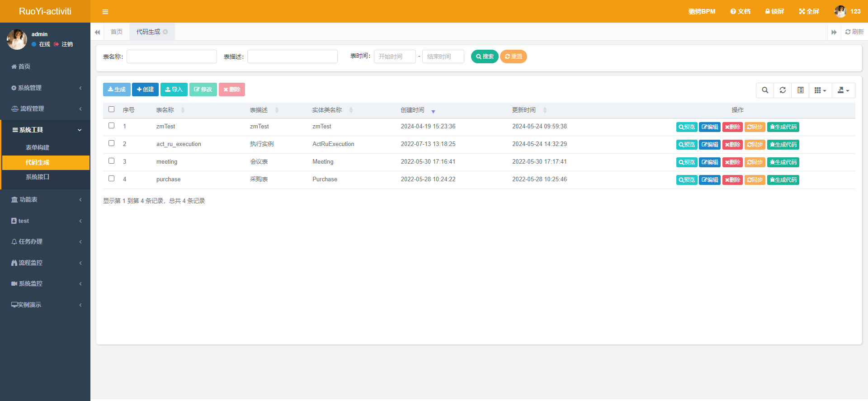This screenshot has width=868, height=401.
Task: Edit the act_ru_execution row
Action: 710,145
